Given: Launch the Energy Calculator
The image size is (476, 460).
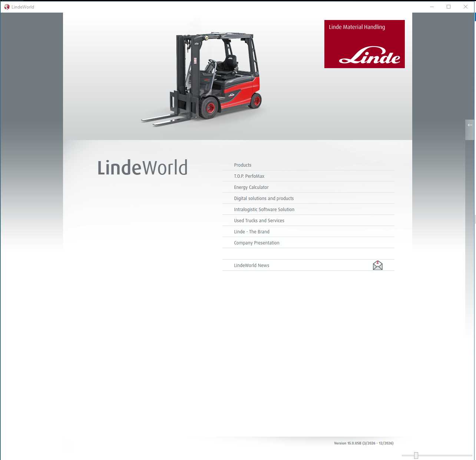Looking at the screenshot, I should pos(308,187).
